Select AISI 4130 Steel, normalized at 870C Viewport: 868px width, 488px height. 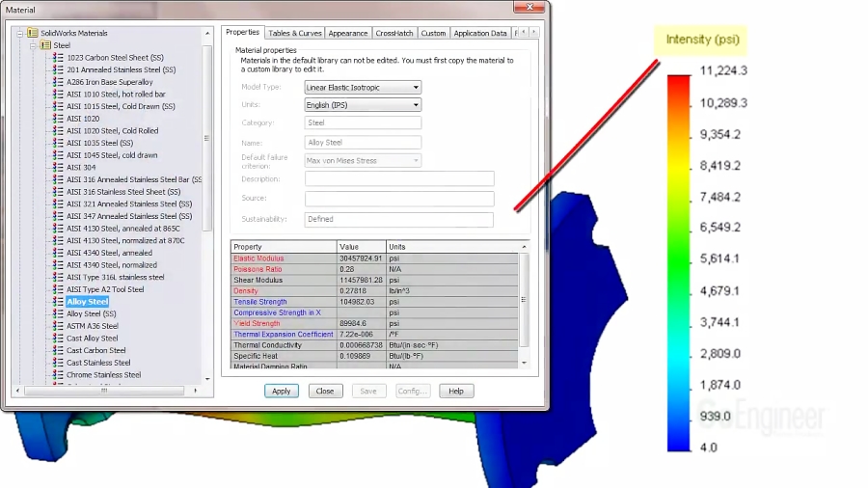[125, 241]
